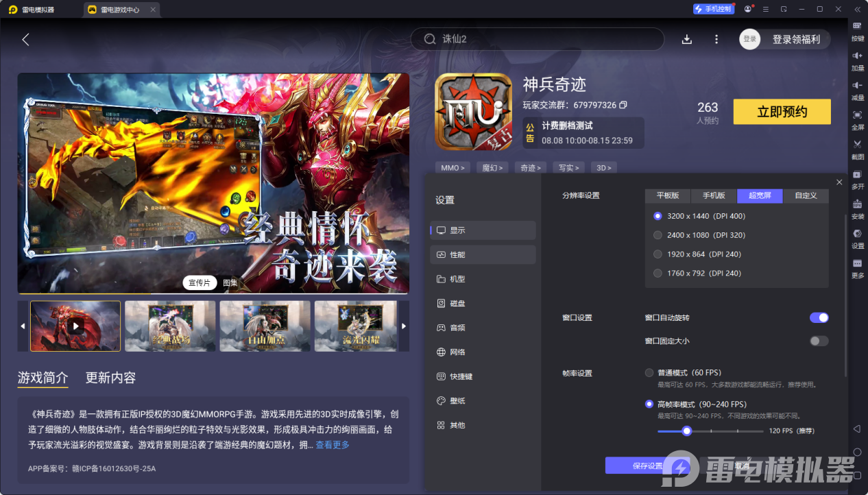Click the 神兵奇迹 game icon
The width and height of the screenshot is (868, 495).
click(x=473, y=112)
